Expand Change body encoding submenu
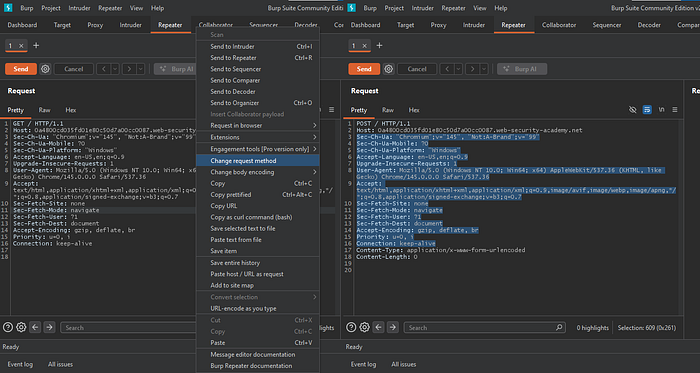Image resolution: width=700 pixels, height=373 pixels. (258, 172)
